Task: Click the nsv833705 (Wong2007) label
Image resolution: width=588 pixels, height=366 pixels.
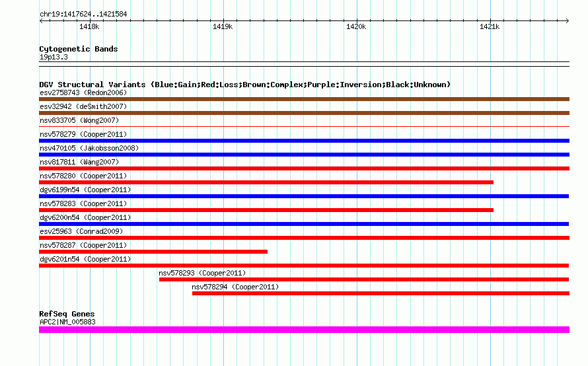Action: [79, 120]
